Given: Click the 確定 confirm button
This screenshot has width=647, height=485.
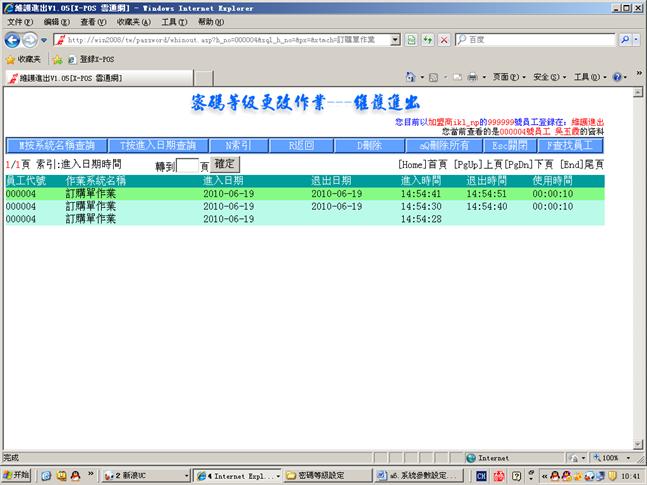Looking at the screenshot, I should 225,163.
